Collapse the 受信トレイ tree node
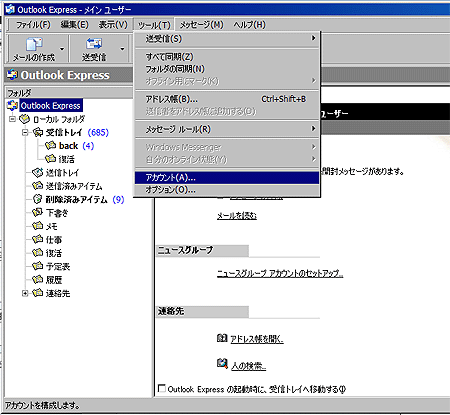The height and width of the screenshot is (415, 450). pyautogui.click(x=25, y=132)
